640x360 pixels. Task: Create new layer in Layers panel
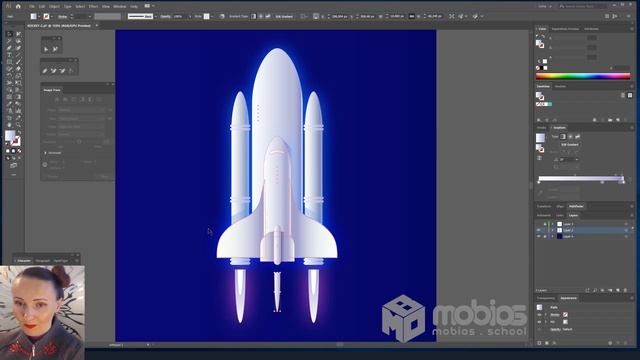(618, 290)
